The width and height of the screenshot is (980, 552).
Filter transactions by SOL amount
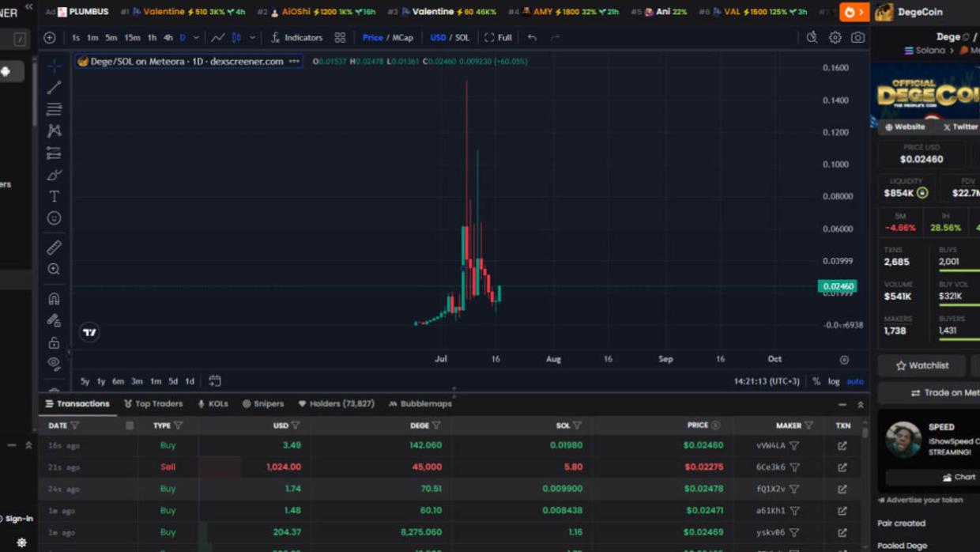(x=577, y=425)
